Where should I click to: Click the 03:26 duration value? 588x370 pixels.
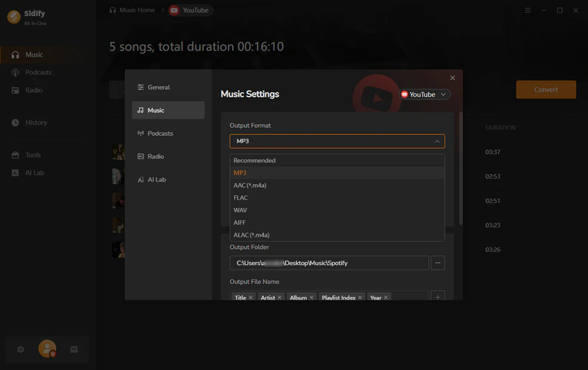point(492,250)
